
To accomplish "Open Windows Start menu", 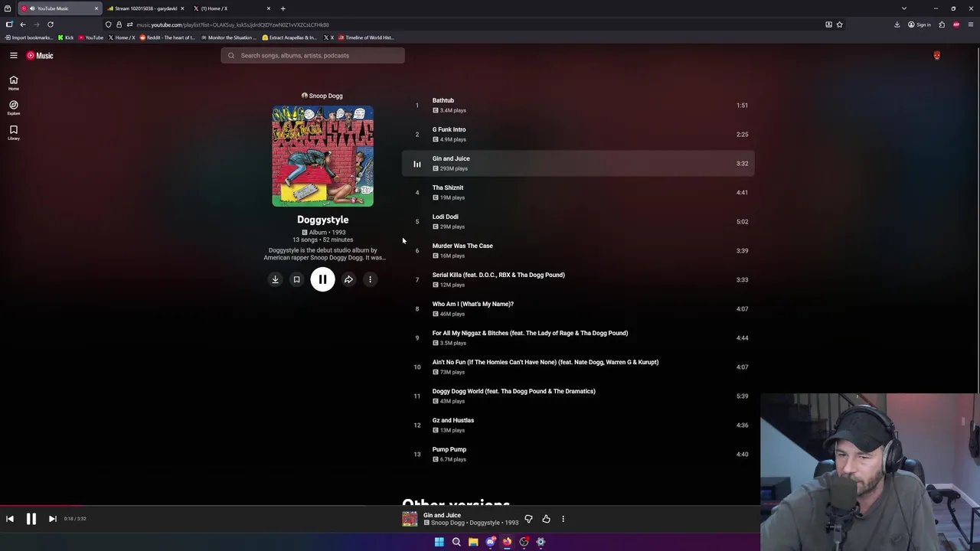I will click(x=439, y=542).
